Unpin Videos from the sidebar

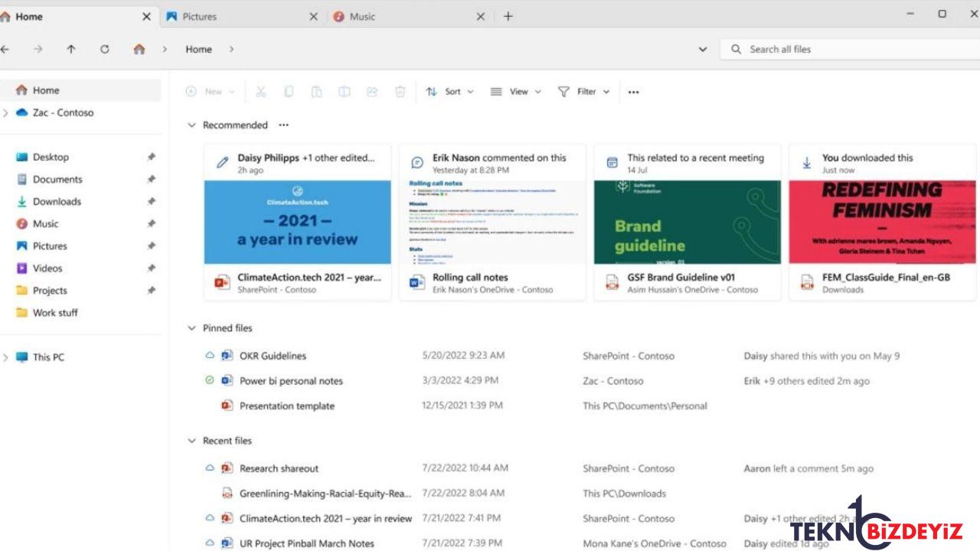coord(152,268)
